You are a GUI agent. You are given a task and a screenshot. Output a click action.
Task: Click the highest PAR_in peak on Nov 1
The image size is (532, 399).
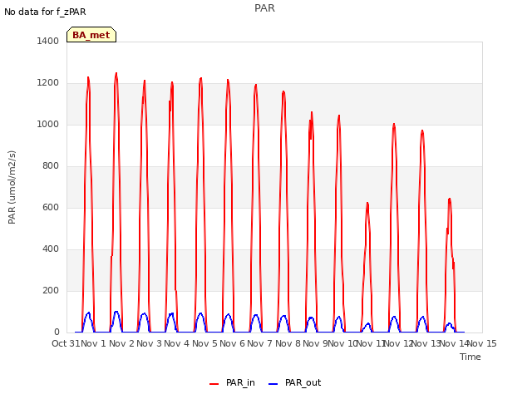[x=116, y=73]
